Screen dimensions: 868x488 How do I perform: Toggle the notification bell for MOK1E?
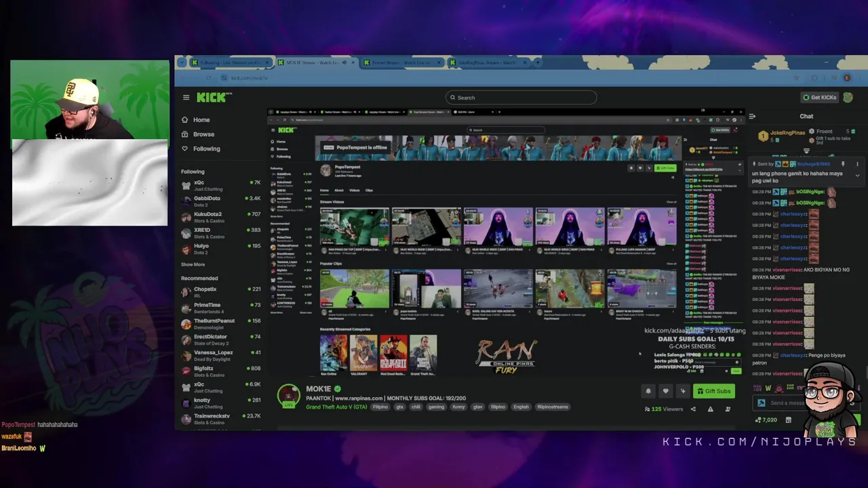point(648,391)
